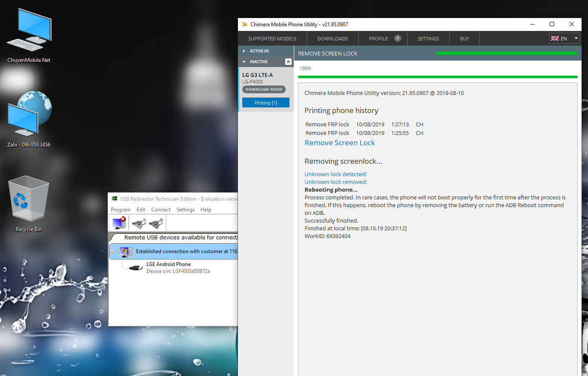This screenshot has height=376, width=588.
Task: Click the 'Unknown lock detected!' message
Action: pyautogui.click(x=335, y=174)
